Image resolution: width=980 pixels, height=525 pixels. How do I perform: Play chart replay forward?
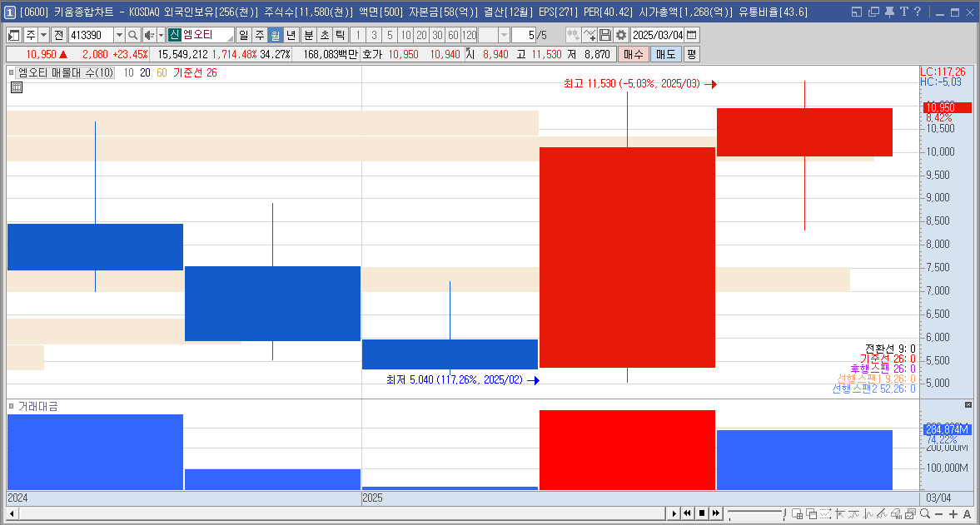[x=673, y=513]
